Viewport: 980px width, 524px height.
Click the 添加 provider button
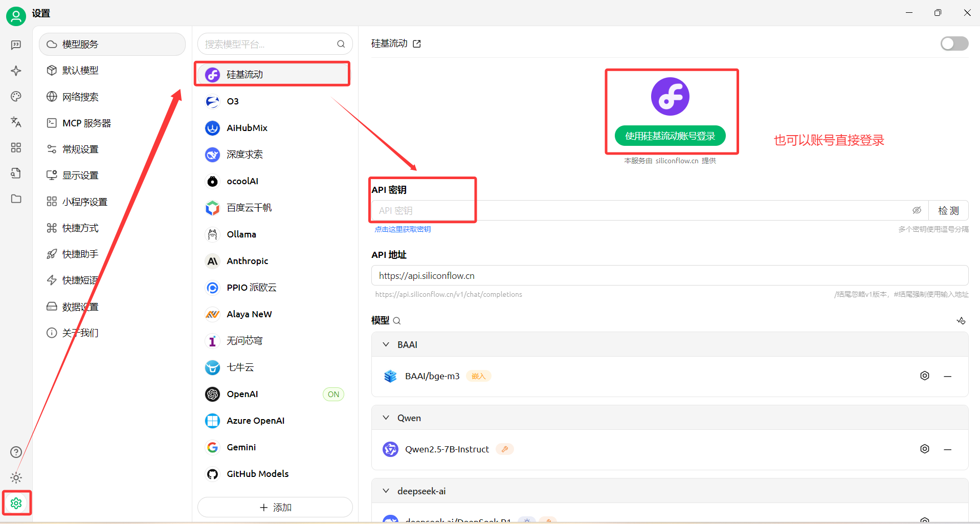pos(275,507)
